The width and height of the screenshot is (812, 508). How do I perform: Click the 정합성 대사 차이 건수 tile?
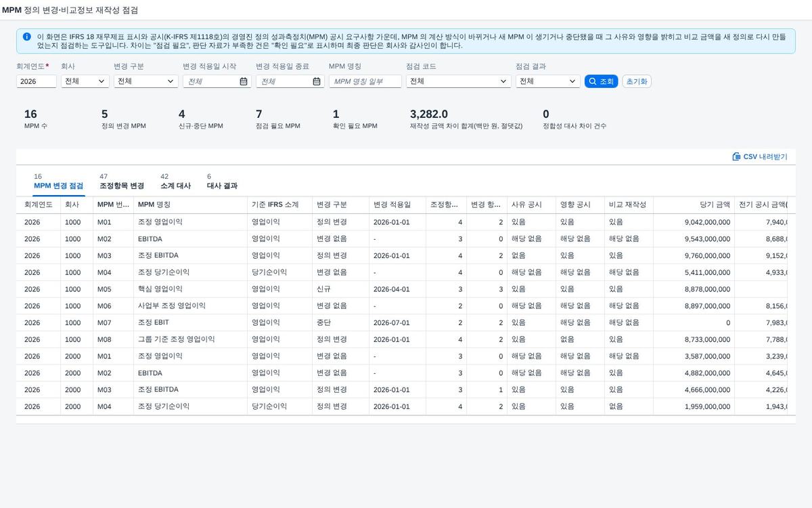[574, 119]
